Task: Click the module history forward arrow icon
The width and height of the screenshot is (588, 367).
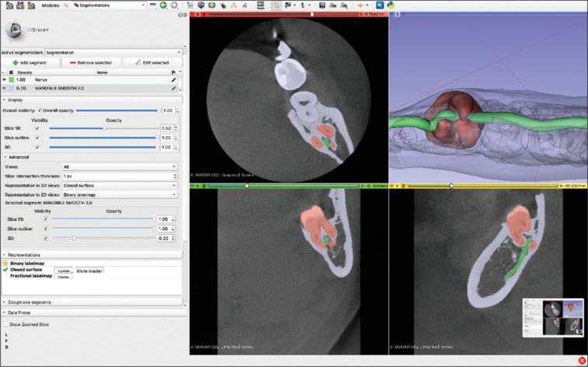Action: pos(174,5)
